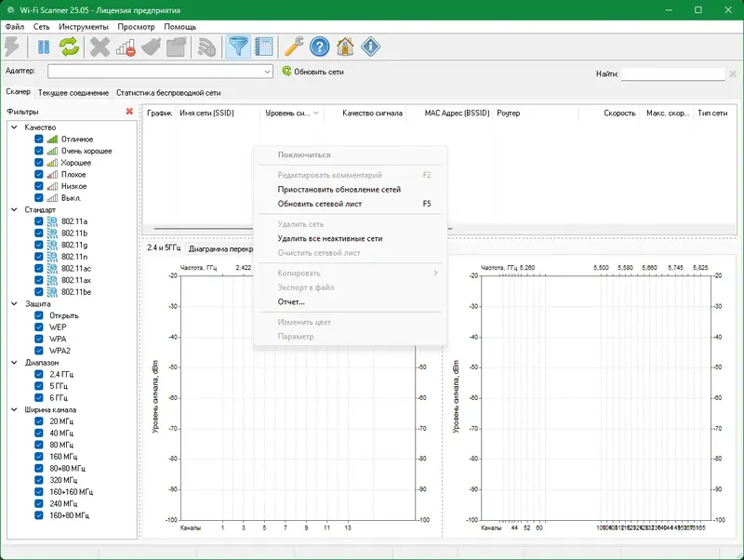Sort by the Имя сети (SSID) column header
The height and width of the screenshot is (560, 744).
tap(218, 113)
